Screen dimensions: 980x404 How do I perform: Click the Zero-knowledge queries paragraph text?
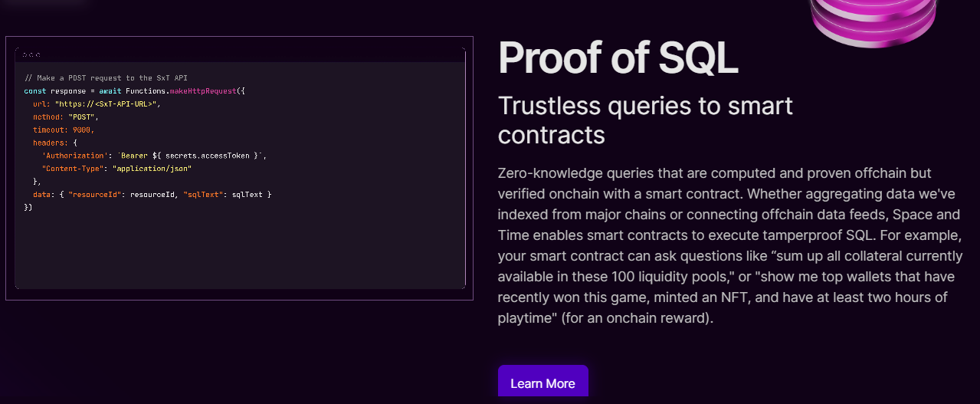[729, 245]
